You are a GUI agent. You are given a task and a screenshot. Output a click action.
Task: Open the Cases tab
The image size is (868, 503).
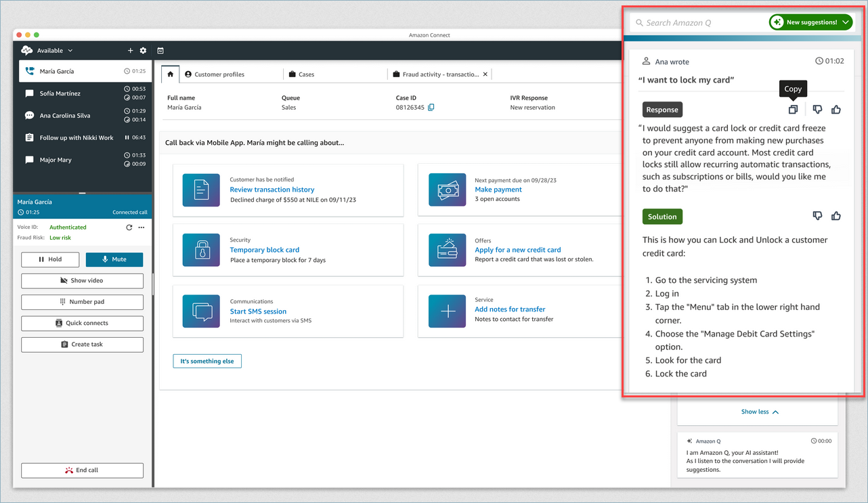click(301, 74)
